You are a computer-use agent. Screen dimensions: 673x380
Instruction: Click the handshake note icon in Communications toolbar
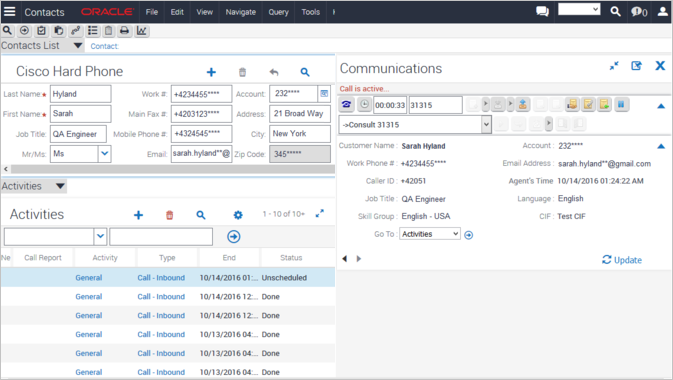click(x=572, y=104)
